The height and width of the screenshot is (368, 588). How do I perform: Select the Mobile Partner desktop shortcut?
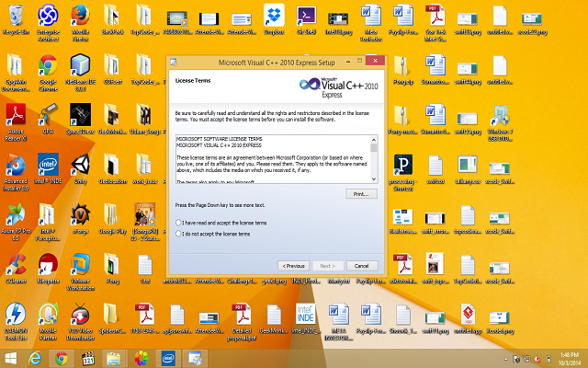point(48,321)
